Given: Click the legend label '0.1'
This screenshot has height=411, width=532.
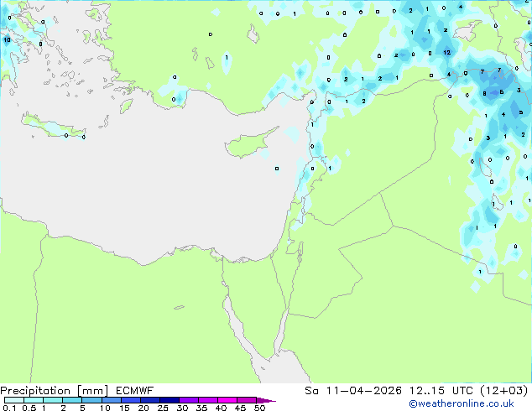Looking at the screenshot, I should pos(9,408).
